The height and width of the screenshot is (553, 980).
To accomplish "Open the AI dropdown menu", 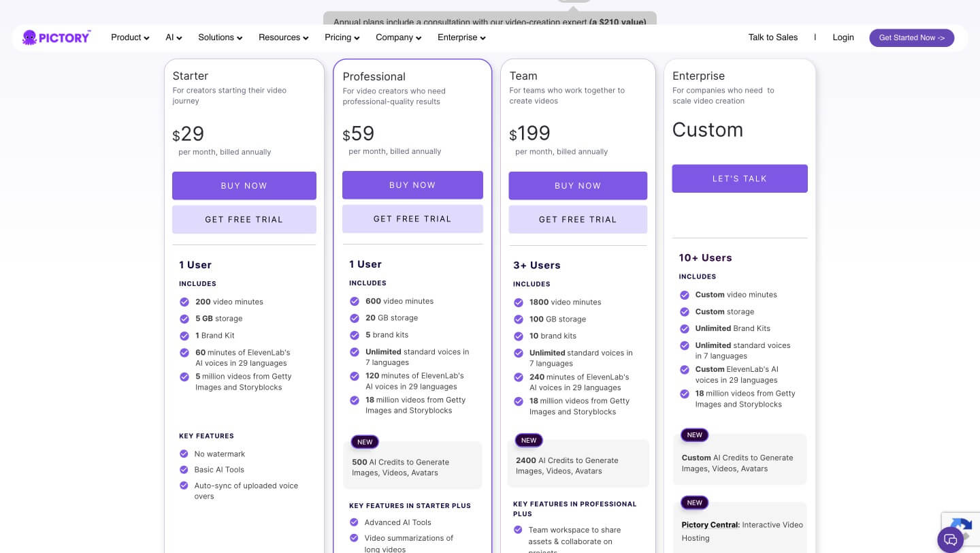I will 174,37.
